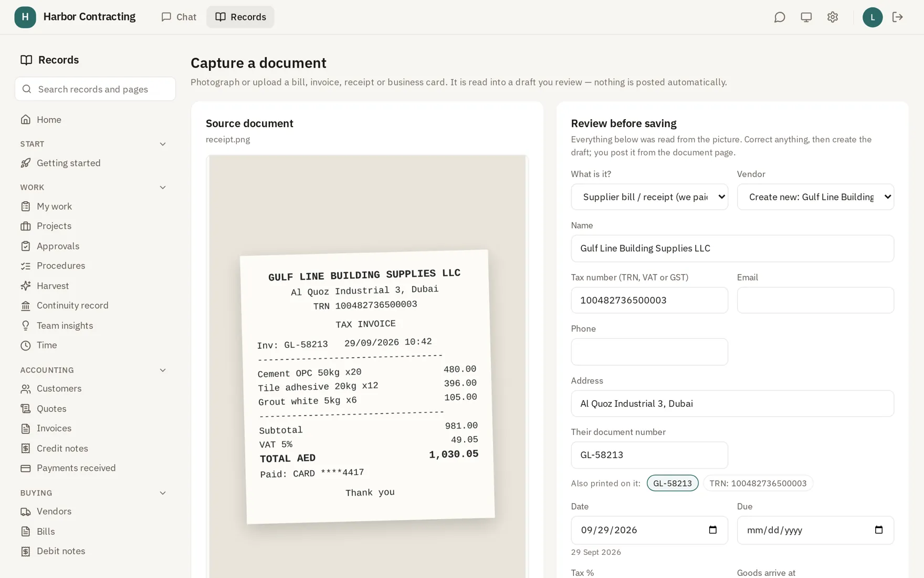Viewport: 924px width, 578px height.
Task: Select the TRN: 100482736500003 chip
Action: tap(758, 483)
